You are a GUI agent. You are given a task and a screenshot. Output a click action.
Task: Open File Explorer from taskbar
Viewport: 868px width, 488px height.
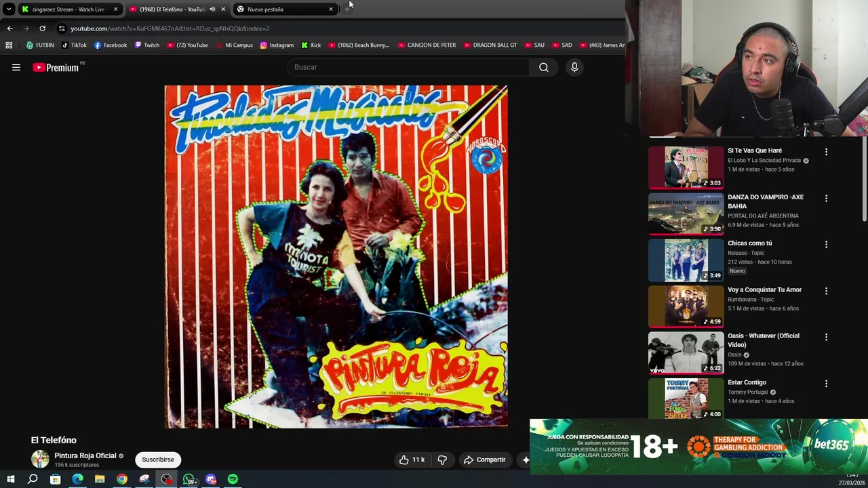(x=100, y=479)
